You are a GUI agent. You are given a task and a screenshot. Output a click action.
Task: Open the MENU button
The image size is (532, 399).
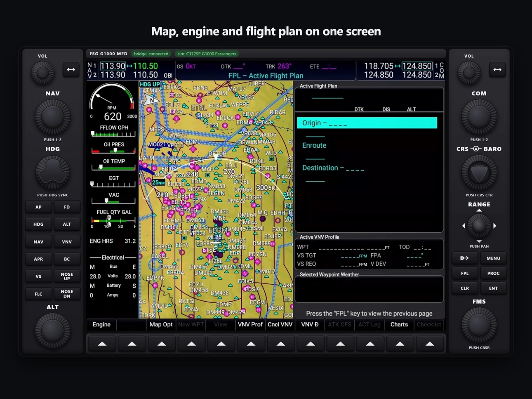(x=493, y=258)
